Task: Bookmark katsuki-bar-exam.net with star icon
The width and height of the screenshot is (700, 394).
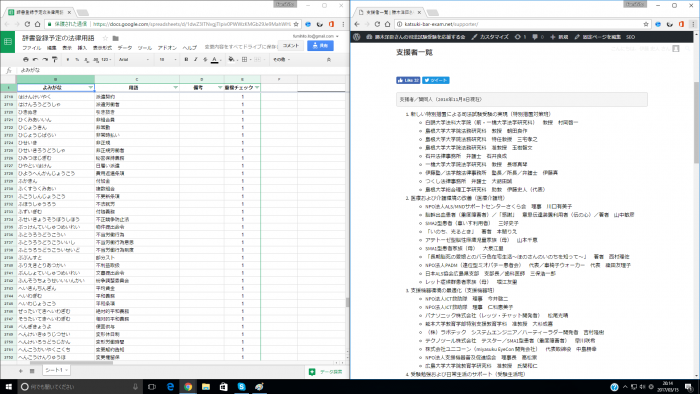Action: 646,24
